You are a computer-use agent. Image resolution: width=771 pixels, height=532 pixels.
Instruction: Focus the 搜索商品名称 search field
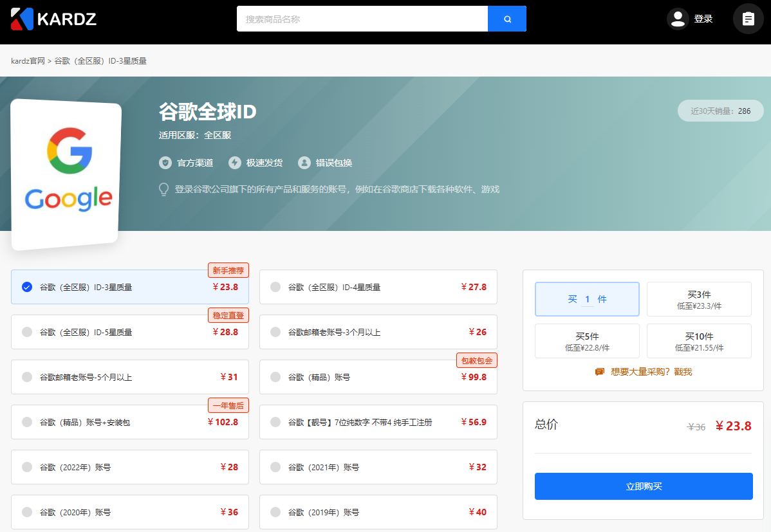click(x=362, y=19)
